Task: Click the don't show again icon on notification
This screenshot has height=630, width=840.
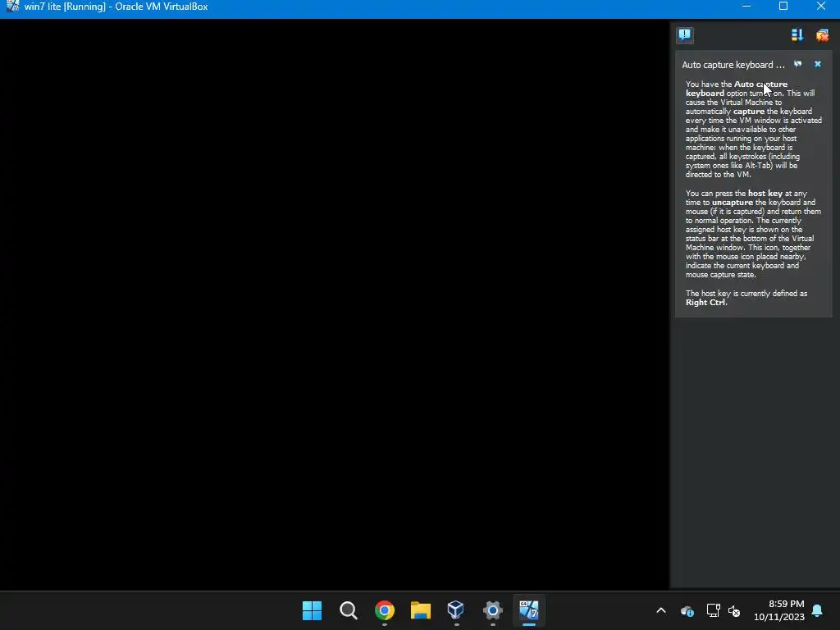Action: [797, 64]
